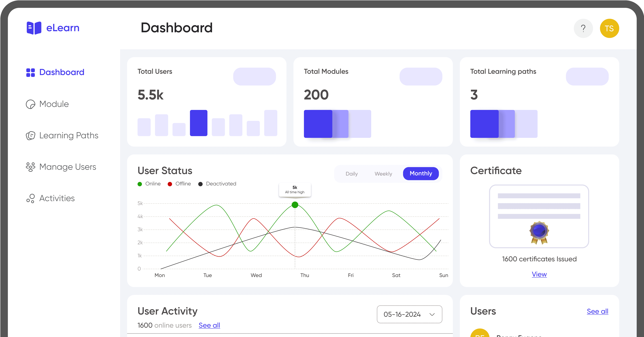
Task: Click the Tue label on chart axis
Action: click(208, 275)
